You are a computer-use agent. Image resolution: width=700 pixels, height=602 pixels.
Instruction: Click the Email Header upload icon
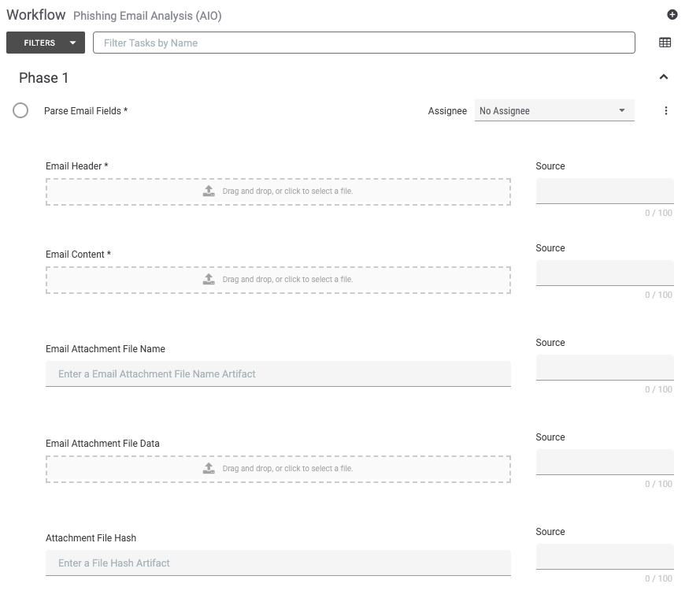tap(209, 191)
